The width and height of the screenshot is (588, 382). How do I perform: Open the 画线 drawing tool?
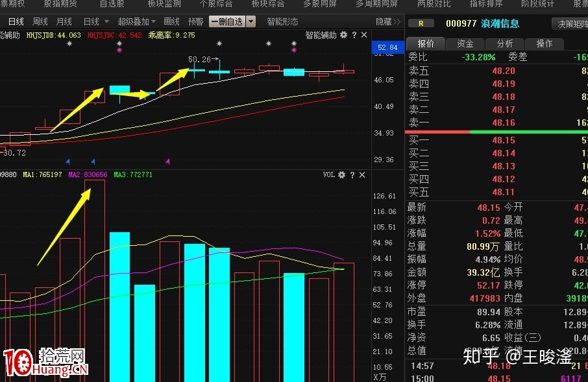(x=170, y=21)
